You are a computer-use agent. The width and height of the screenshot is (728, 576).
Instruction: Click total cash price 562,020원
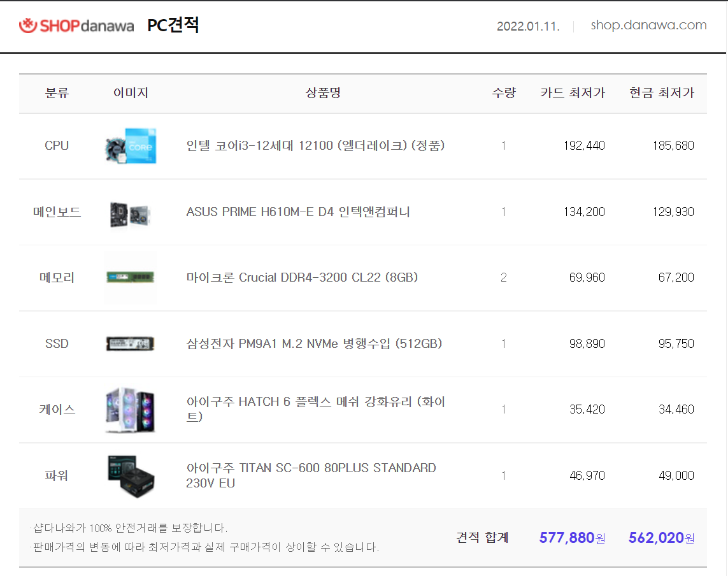tap(661, 538)
